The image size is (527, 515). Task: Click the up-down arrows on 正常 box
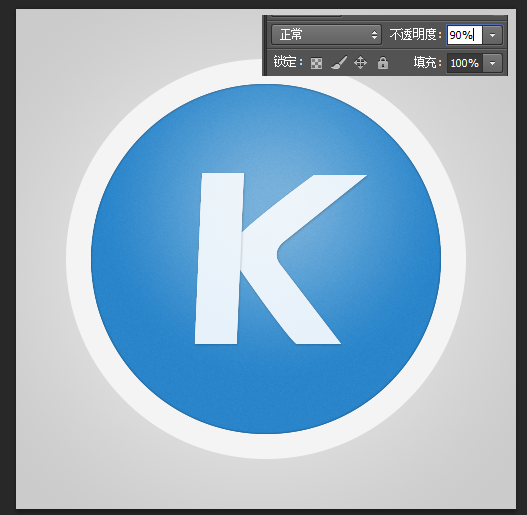coord(374,35)
